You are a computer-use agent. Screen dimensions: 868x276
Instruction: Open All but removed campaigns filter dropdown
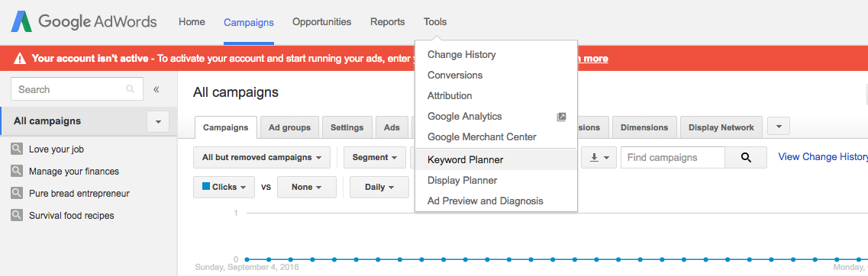[262, 158]
